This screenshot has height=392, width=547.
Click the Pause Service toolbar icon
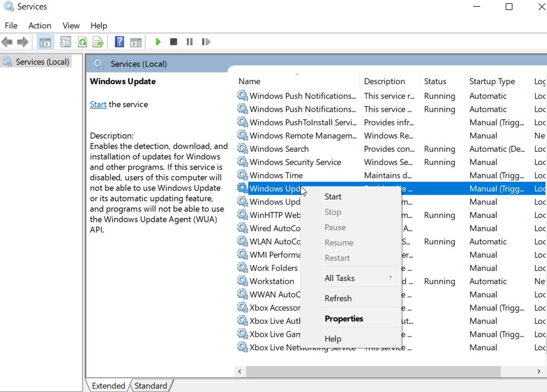tap(189, 42)
